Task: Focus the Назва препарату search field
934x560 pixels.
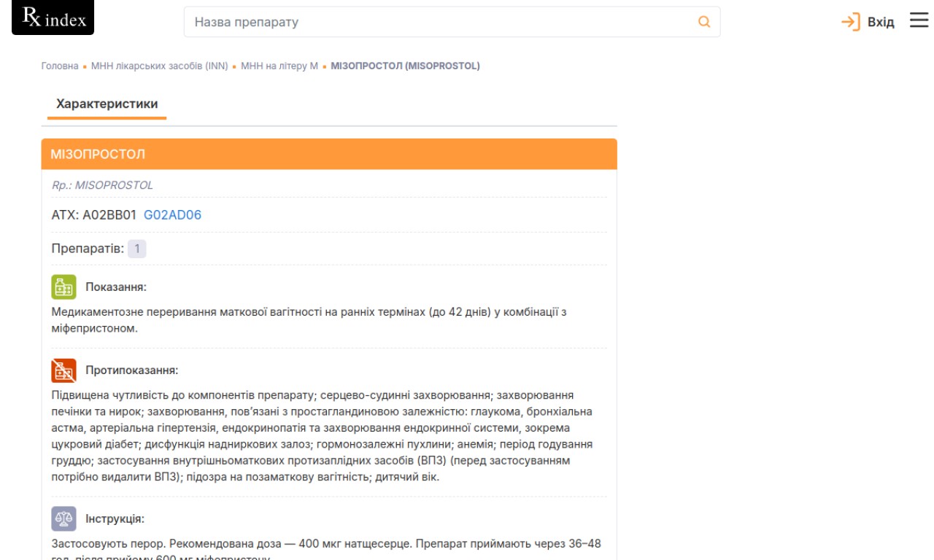Action: coord(438,22)
